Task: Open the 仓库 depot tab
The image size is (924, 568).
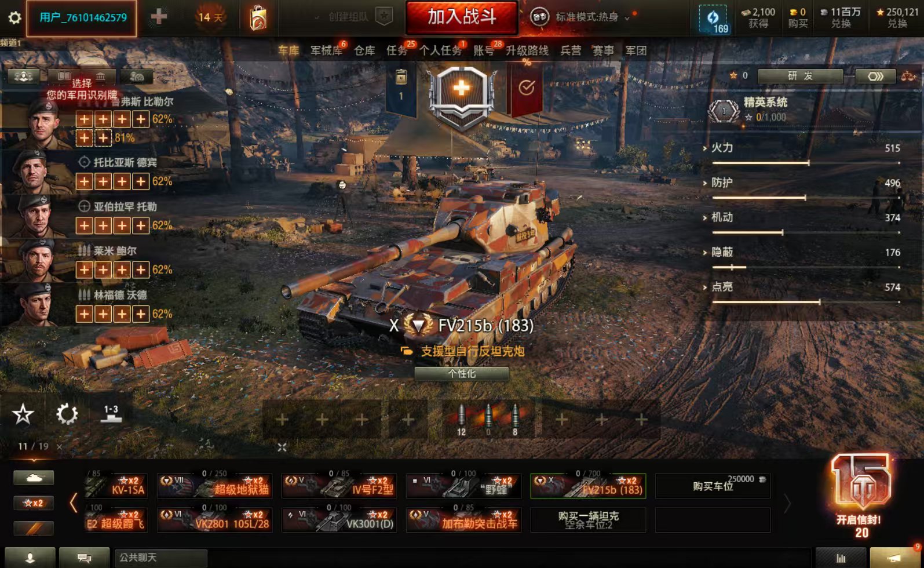Action: [364, 51]
